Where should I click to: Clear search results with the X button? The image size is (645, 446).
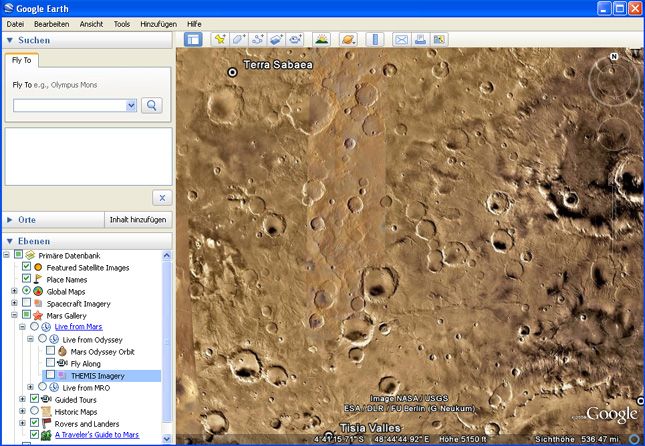point(162,198)
